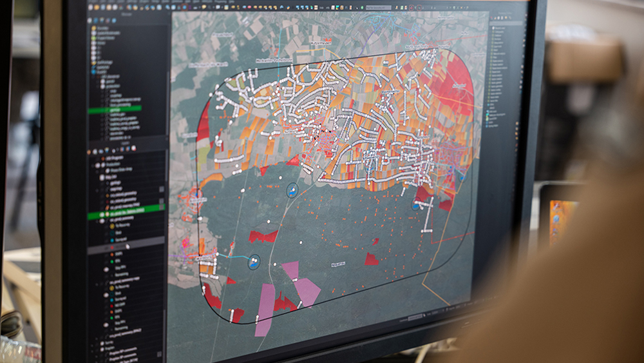The height and width of the screenshot is (363, 644).
Task: Click the Kutzenhausen map label
Action: (x=321, y=43)
